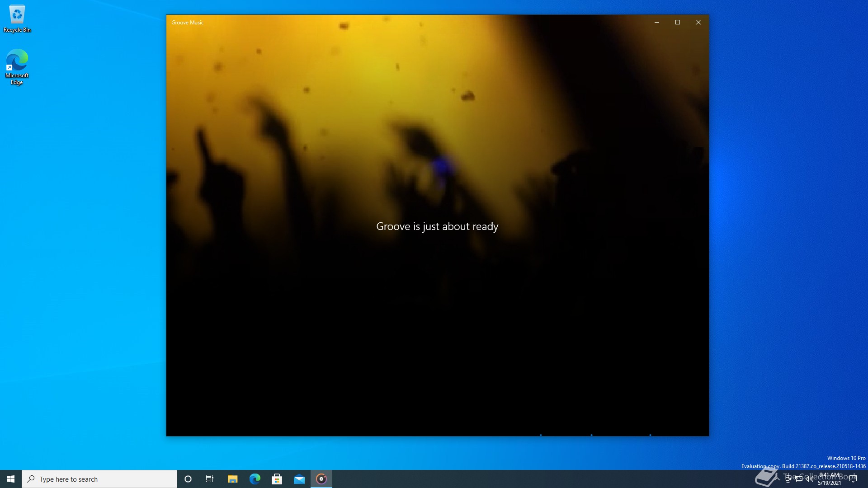Click the Meet Now tray icon
The width and height of the screenshot is (868, 488).
pos(788,479)
